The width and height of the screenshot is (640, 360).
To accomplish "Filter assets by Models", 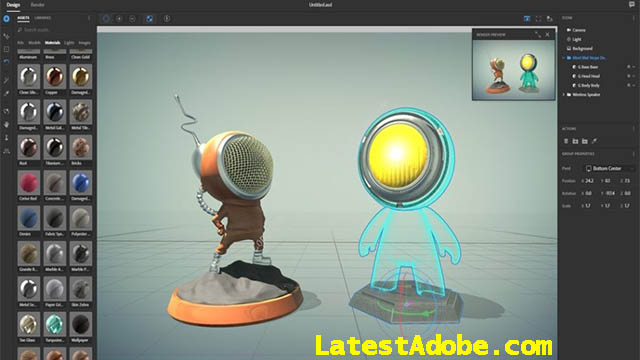I will (34, 43).
